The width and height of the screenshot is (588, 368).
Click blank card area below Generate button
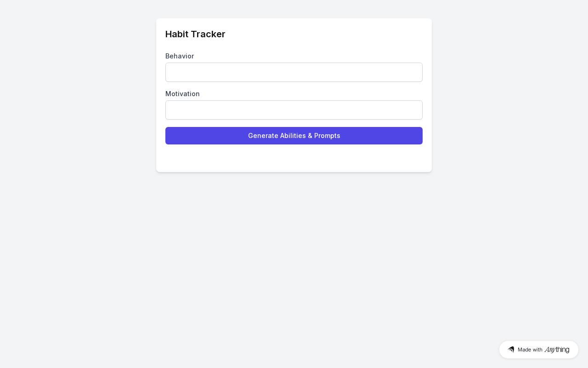click(x=294, y=159)
